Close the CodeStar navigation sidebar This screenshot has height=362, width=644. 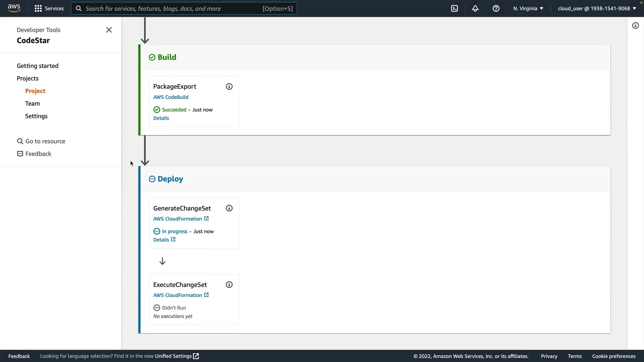click(109, 30)
